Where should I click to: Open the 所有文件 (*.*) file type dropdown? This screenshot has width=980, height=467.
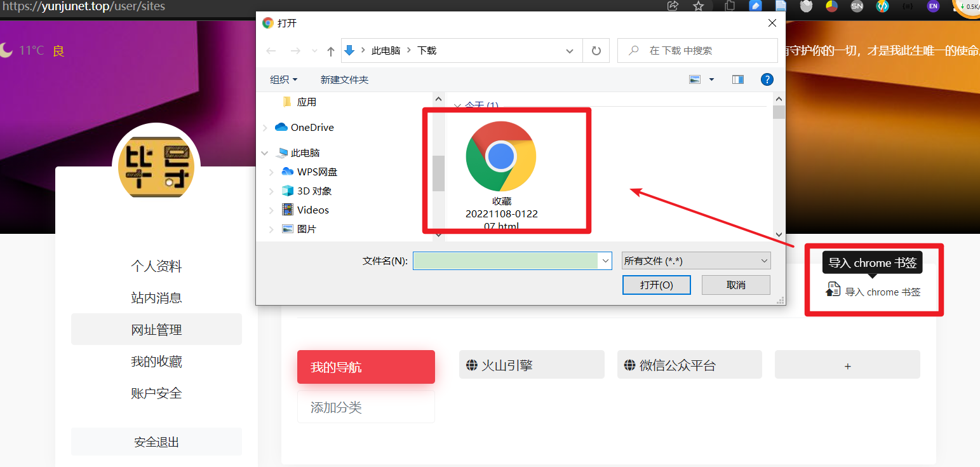click(x=696, y=261)
